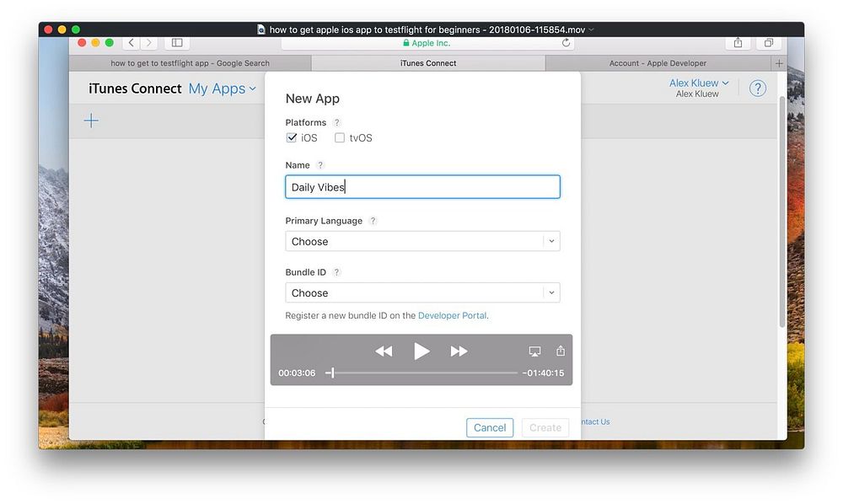
Task: Click the Safari share button
Action: (x=738, y=42)
